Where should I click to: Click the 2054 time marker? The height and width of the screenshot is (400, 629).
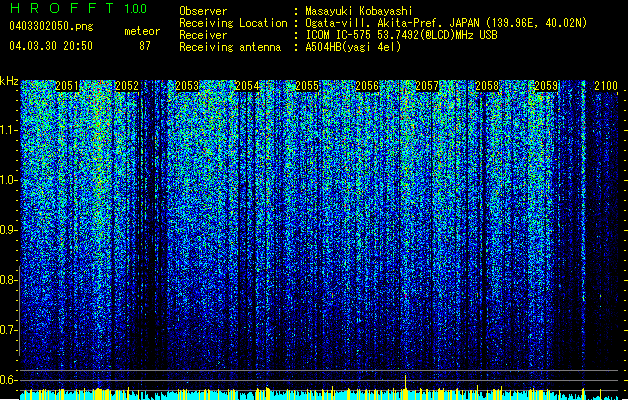click(x=247, y=86)
